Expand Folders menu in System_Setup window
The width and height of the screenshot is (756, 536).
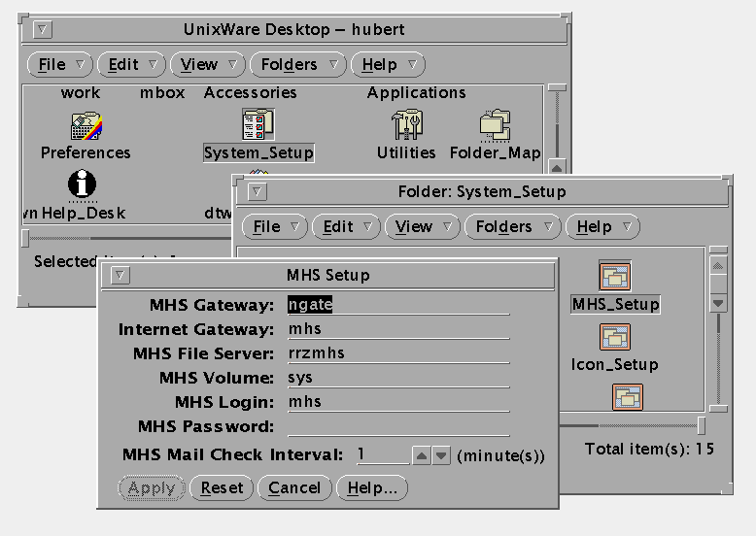click(511, 227)
